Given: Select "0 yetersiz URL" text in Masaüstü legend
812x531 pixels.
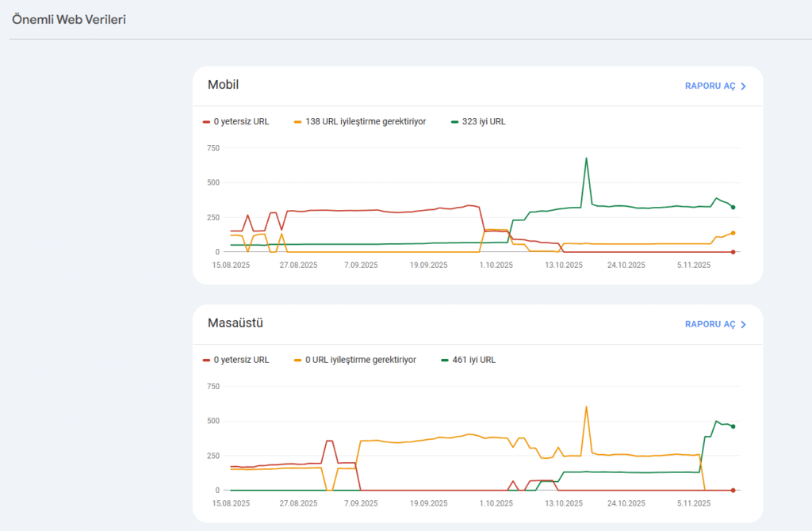Looking at the screenshot, I should click(x=241, y=360).
